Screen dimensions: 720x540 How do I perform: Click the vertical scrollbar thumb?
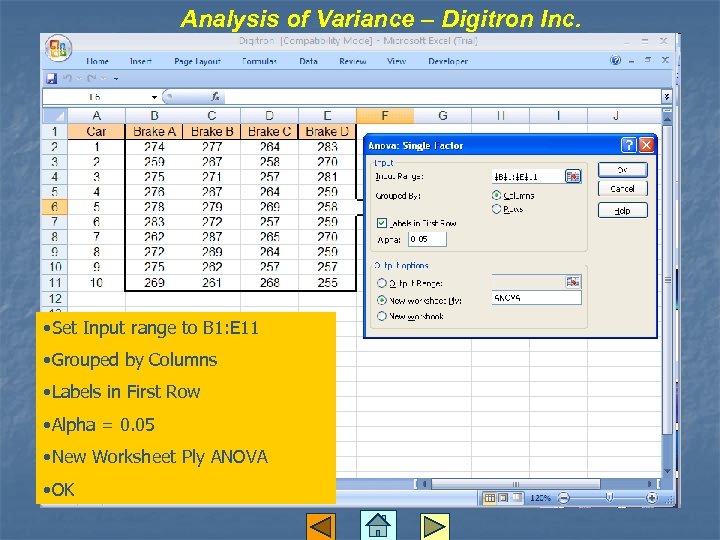tap(667, 280)
